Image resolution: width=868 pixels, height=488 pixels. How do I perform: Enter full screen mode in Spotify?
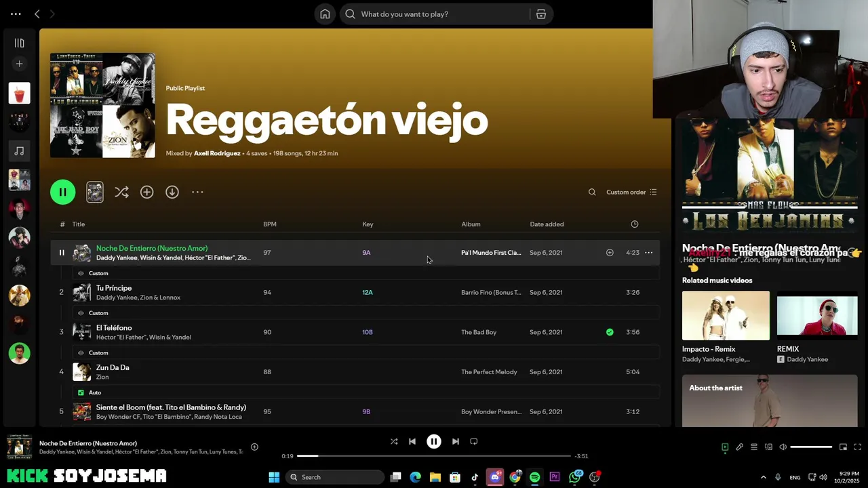tap(858, 447)
